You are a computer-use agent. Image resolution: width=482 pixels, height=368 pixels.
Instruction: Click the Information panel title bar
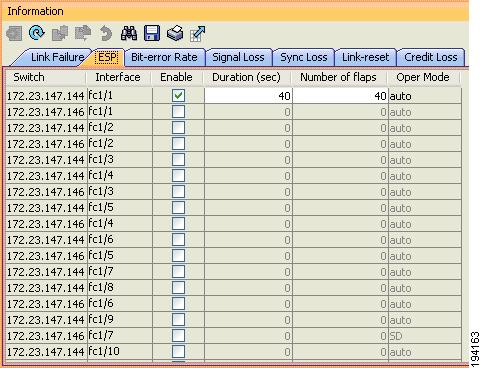point(235,11)
